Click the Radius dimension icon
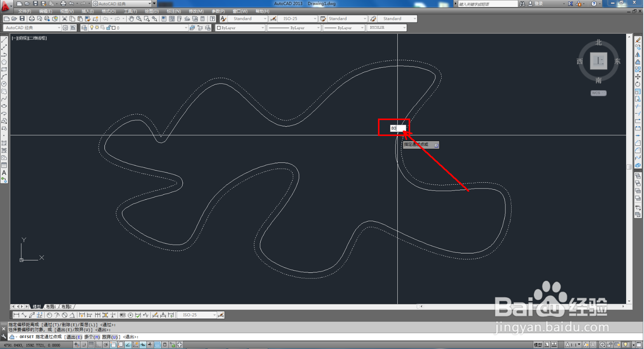Screen dimensions: 644x349 click(x=49, y=315)
